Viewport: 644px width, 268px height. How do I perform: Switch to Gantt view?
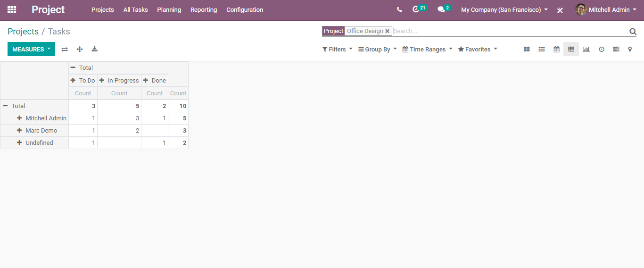[616, 49]
